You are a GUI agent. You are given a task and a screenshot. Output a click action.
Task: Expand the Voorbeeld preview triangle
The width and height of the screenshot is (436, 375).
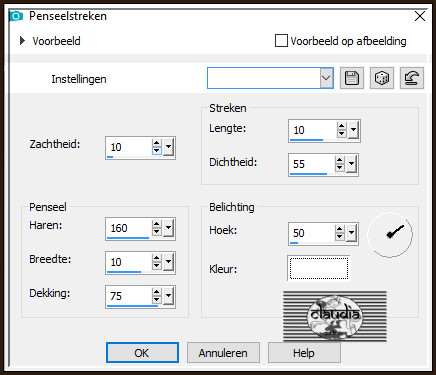[x=22, y=41]
